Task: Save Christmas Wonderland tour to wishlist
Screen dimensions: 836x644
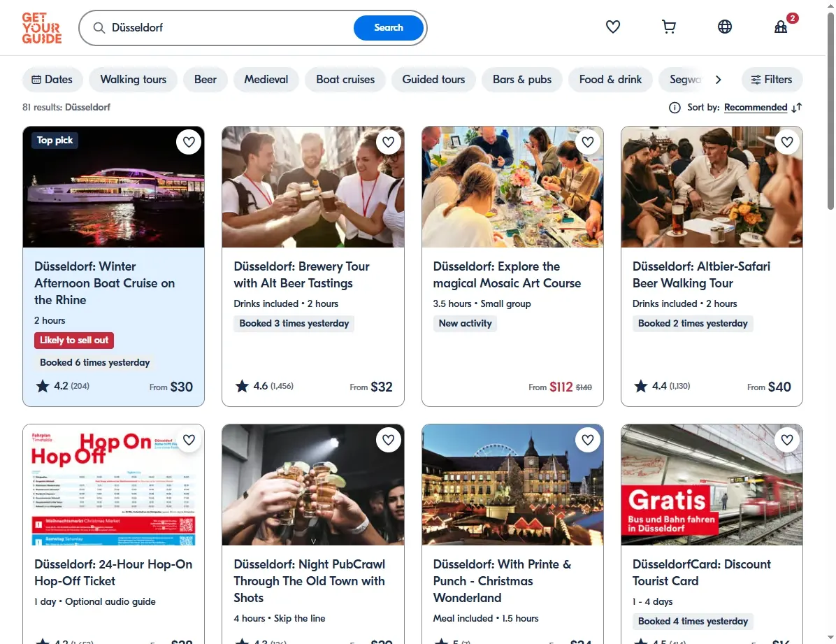Action: pyautogui.click(x=588, y=440)
